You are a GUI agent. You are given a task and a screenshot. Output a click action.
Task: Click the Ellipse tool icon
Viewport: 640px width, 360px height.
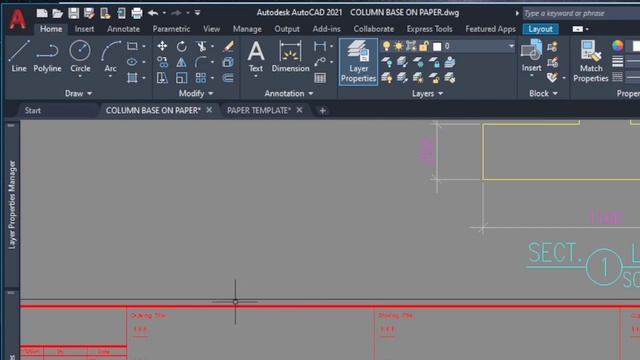[x=132, y=62]
